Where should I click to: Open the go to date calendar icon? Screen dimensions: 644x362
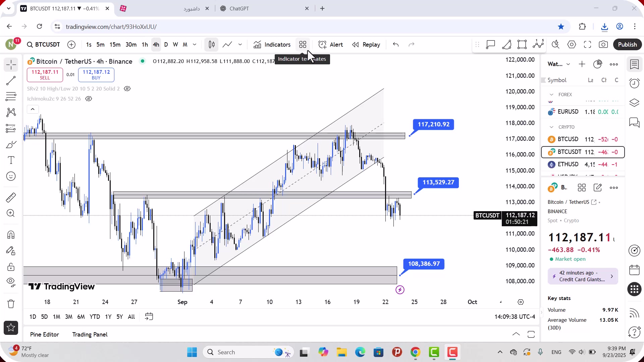coord(149,317)
